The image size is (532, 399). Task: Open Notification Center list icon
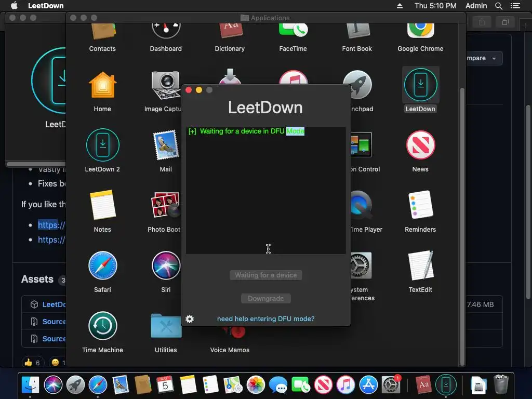click(x=515, y=5)
